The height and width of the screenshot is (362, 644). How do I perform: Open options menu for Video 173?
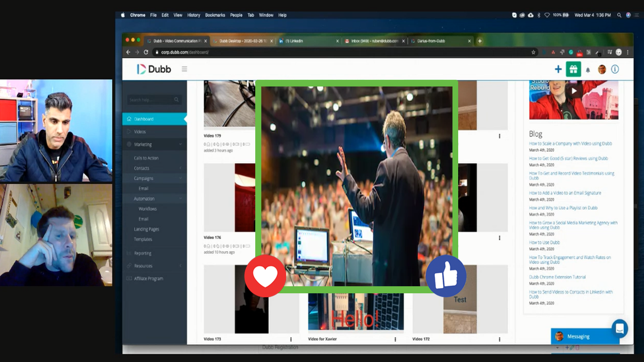(x=291, y=339)
